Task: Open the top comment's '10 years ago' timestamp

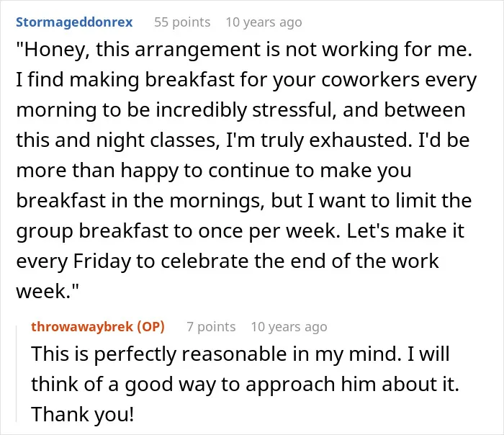Action: point(264,22)
